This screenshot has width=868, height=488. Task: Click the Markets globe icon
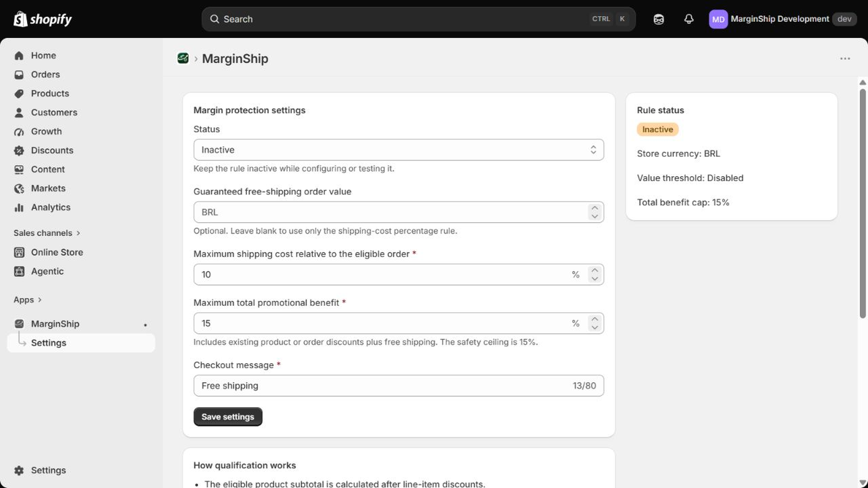pos(19,188)
